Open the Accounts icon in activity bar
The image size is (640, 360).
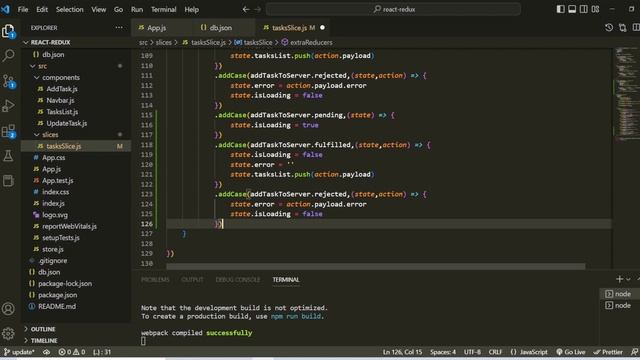(x=8, y=309)
